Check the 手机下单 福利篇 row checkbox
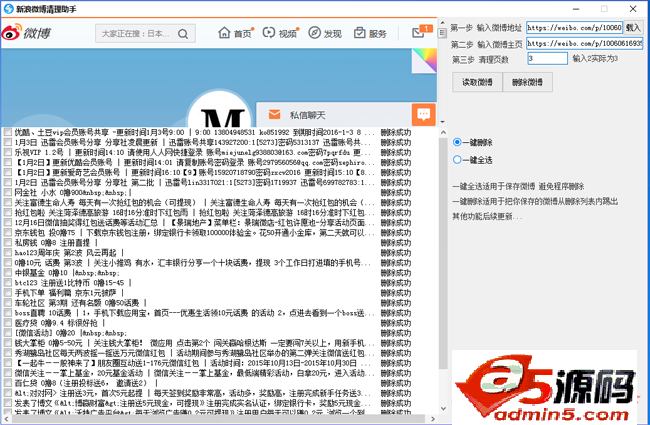The width and height of the screenshot is (650, 425). coord(7,293)
